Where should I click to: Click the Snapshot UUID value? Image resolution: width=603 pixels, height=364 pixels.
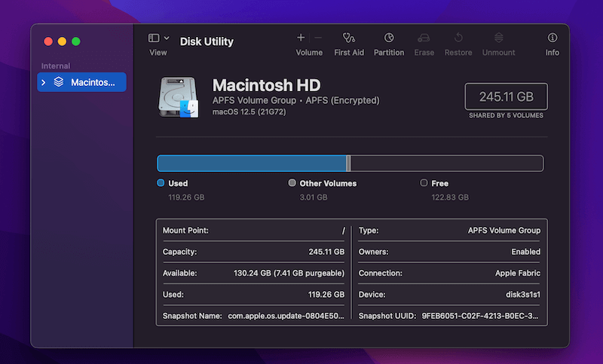pyautogui.click(x=480, y=316)
